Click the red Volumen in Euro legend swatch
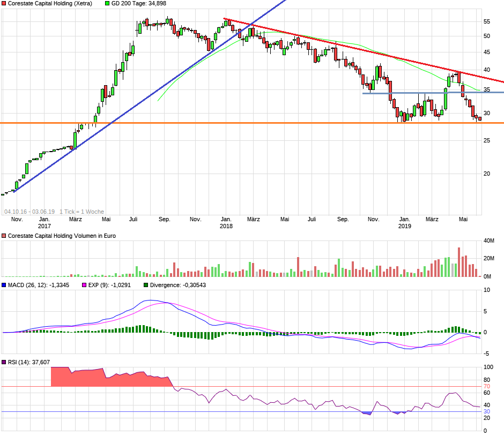 pos(4,236)
